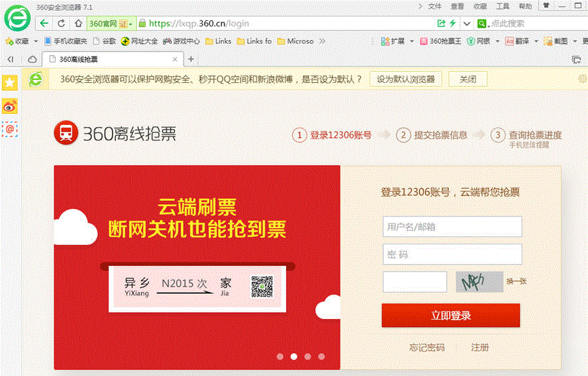This screenshot has width=588, height=376.
Task: Open the 文件 menu
Action: [x=435, y=6]
